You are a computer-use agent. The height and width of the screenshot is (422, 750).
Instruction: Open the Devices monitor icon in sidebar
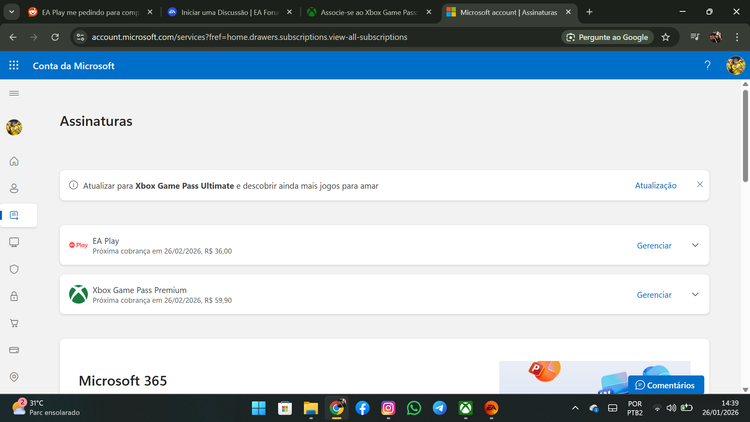tap(14, 242)
